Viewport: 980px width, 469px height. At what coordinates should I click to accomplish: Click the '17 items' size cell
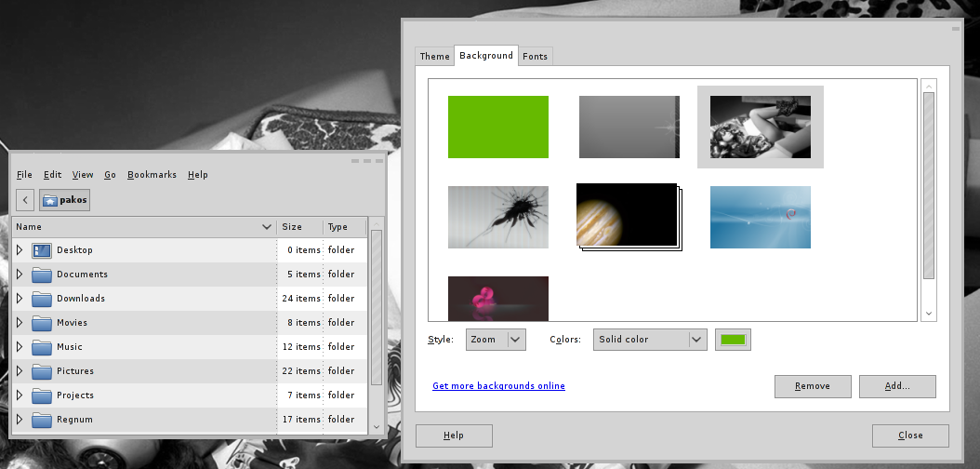point(301,420)
